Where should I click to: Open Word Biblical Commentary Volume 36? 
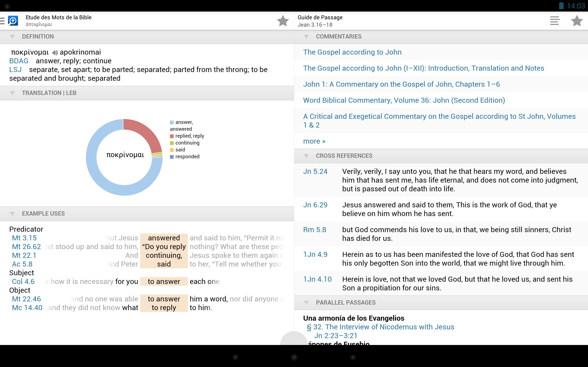coord(404,100)
